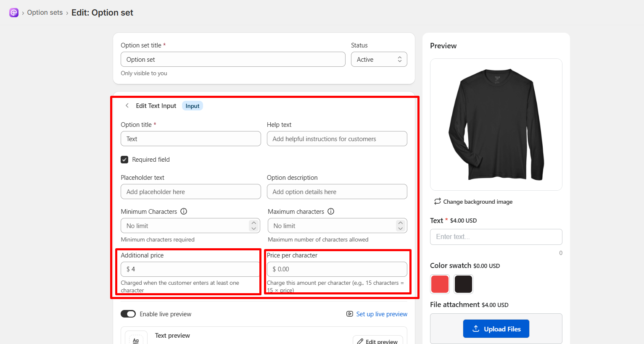Toggle the Required field checkbox
The height and width of the screenshot is (344, 644).
click(124, 160)
